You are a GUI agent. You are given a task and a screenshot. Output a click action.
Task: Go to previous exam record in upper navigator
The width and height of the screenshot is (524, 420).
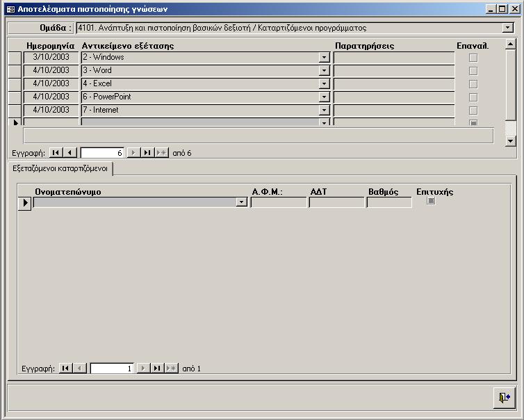[70, 153]
